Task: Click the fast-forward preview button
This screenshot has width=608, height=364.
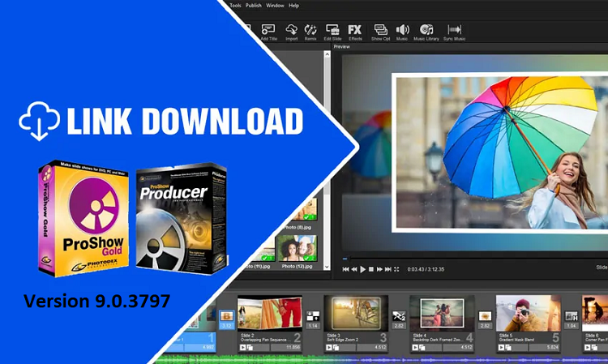Action: 379,269
